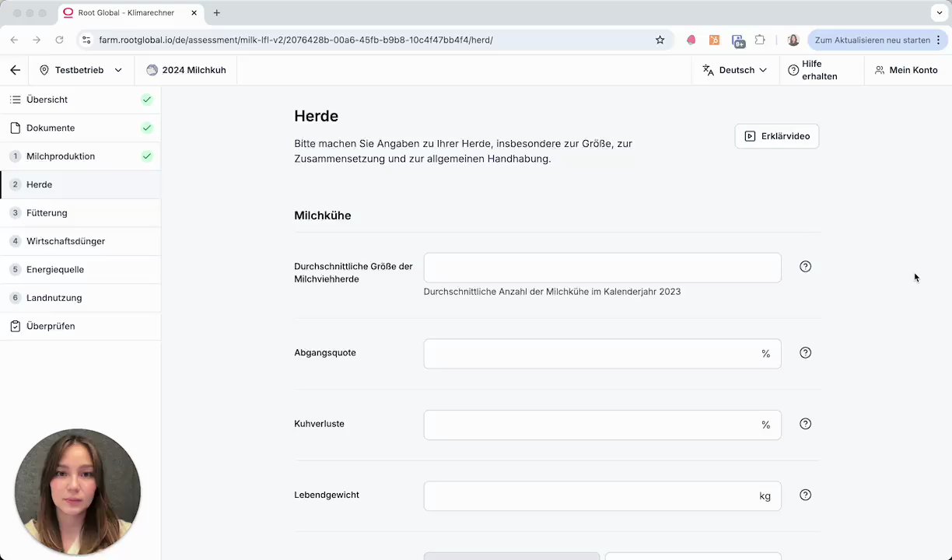
Task: Go to the Fütterung section
Action: pos(47,213)
